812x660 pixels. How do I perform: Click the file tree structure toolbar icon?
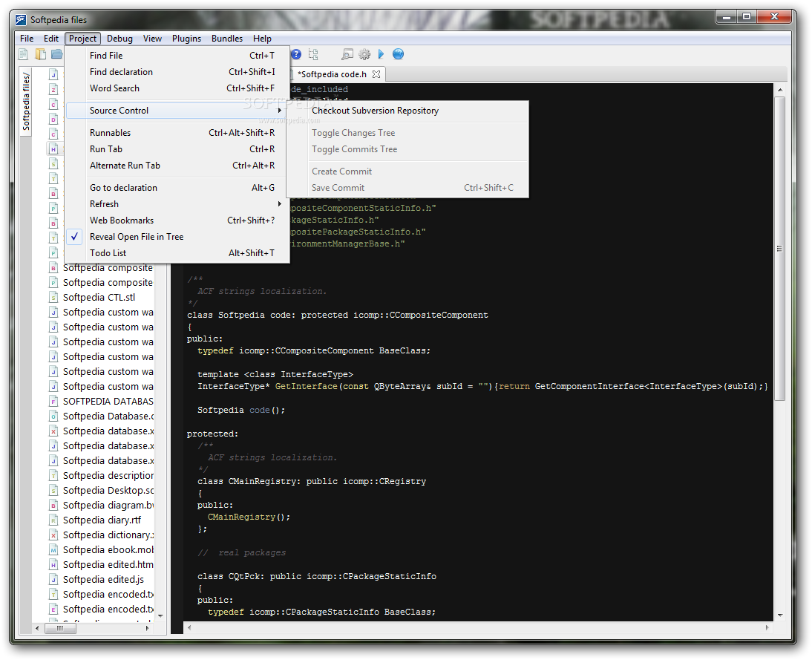(x=313, y=54)
